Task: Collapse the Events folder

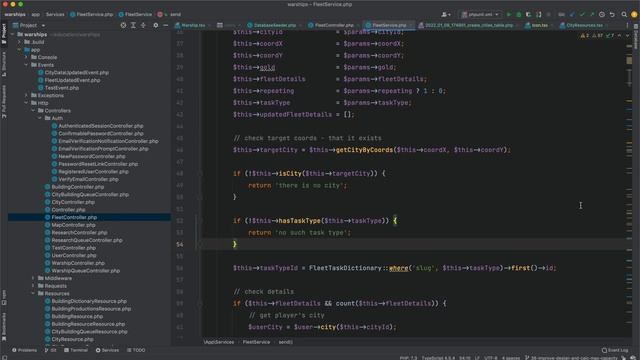Action: click(26, 65)
